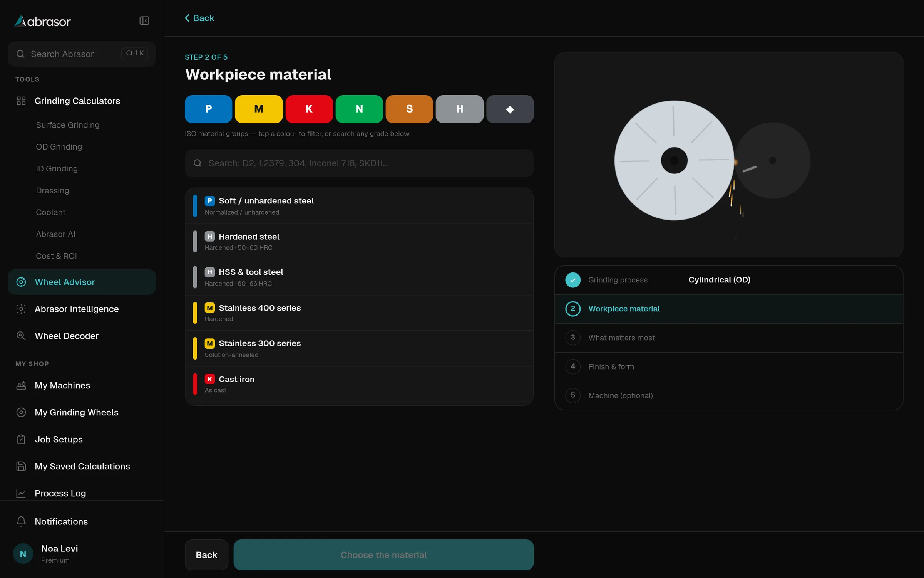Open OD Grinding calculator
Screen dimensions: 924x578
59,147
